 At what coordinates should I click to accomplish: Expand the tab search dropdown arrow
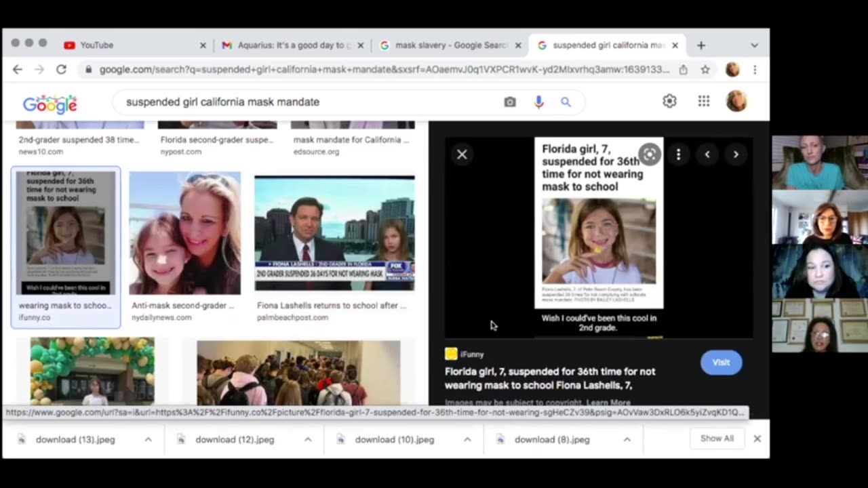(x=754, y=45)
